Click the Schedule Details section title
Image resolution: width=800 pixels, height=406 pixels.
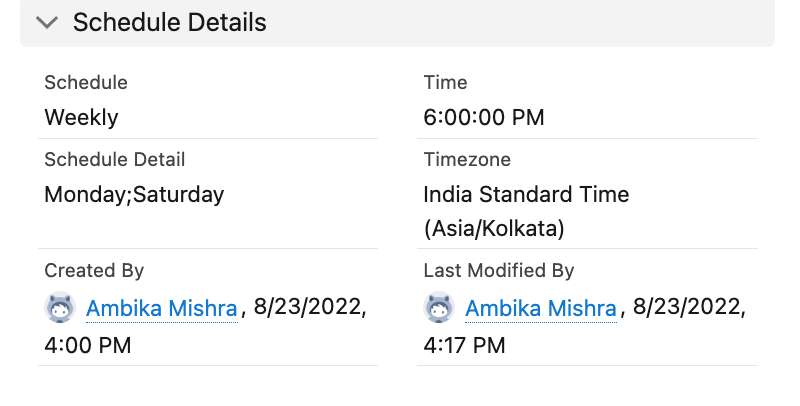click(x=169, y=22)
